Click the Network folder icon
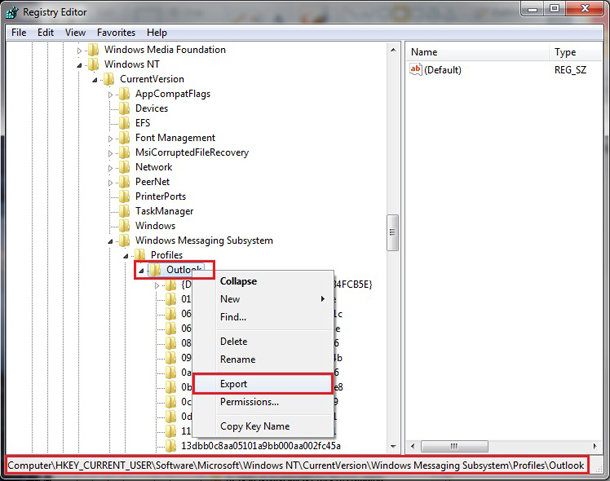The height and width of the screenshot is (481, 610). (124, 167)
